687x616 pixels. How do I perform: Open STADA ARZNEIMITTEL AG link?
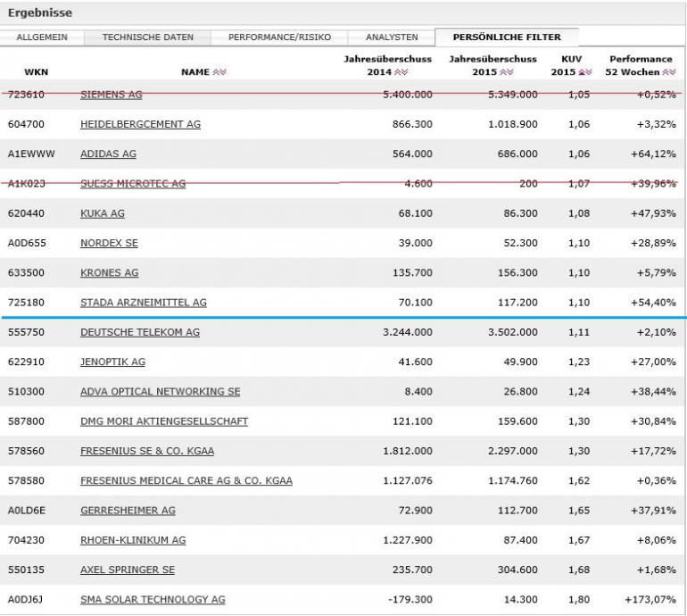144,303
